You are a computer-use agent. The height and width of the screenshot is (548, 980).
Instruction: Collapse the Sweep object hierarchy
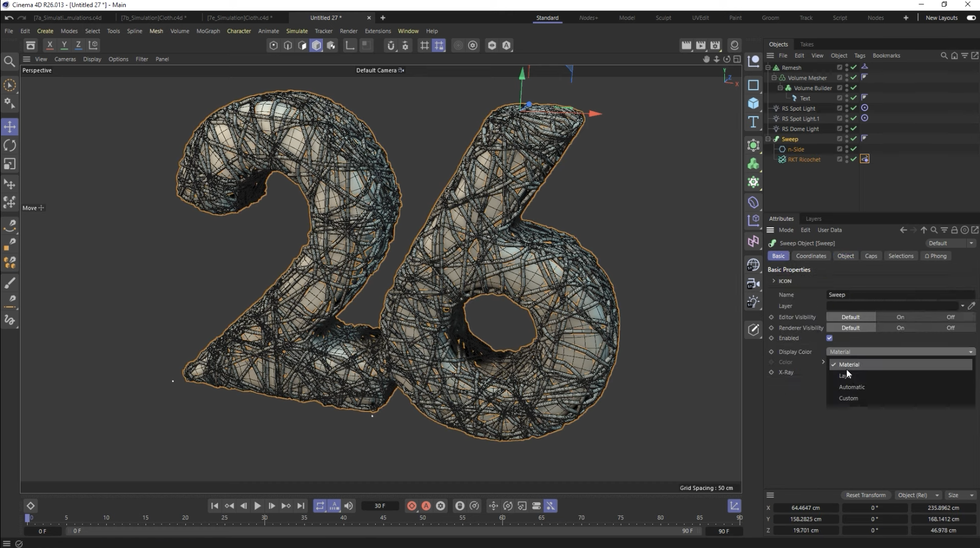click(768, 139)
